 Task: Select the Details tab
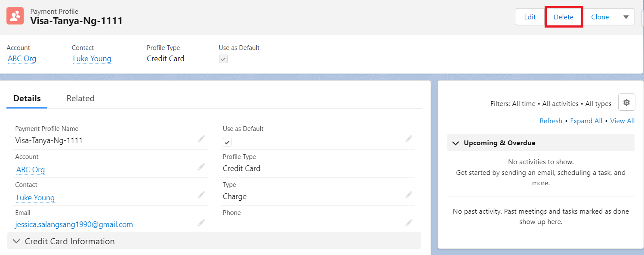pyautogui.click(x=27, y=98)
